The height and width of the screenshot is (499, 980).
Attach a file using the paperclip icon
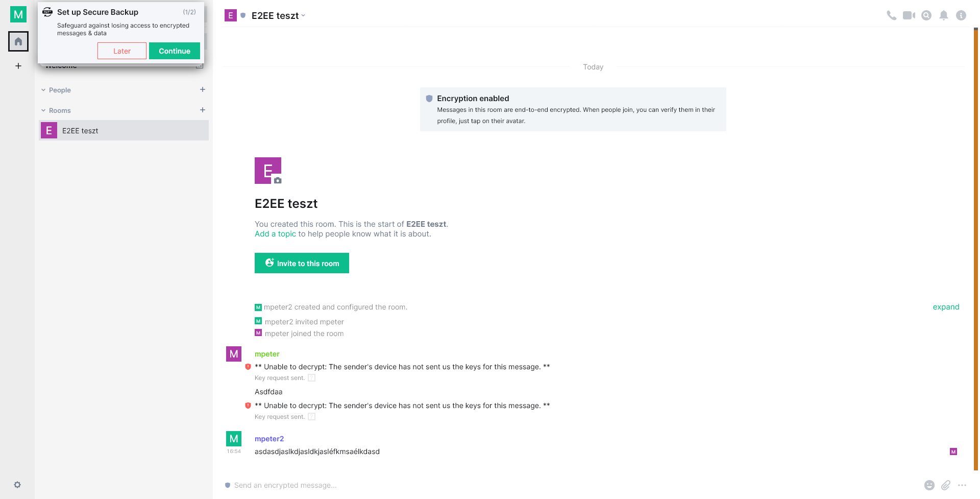946,485
